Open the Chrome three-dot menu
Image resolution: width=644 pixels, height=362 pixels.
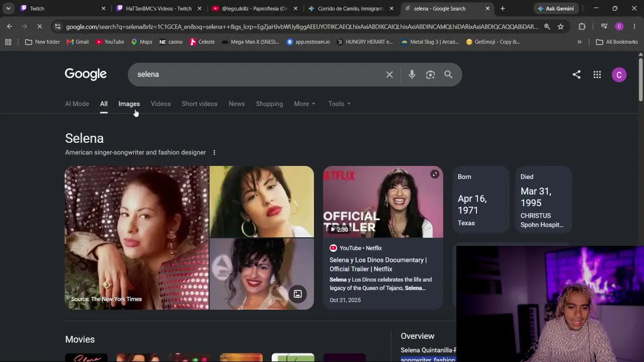(x=634, y=27)
